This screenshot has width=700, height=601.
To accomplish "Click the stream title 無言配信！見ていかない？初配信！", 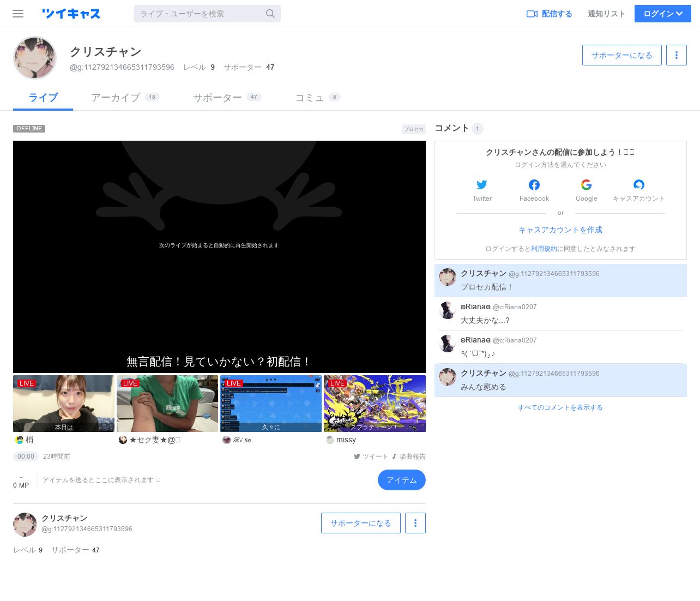I will tap(219, 362).
